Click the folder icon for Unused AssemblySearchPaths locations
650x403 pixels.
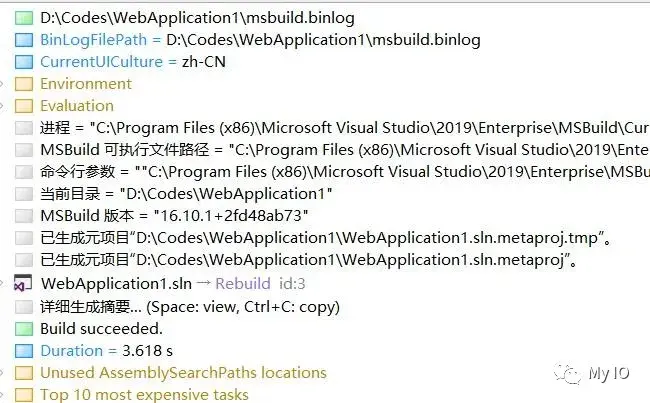(24, 373)
